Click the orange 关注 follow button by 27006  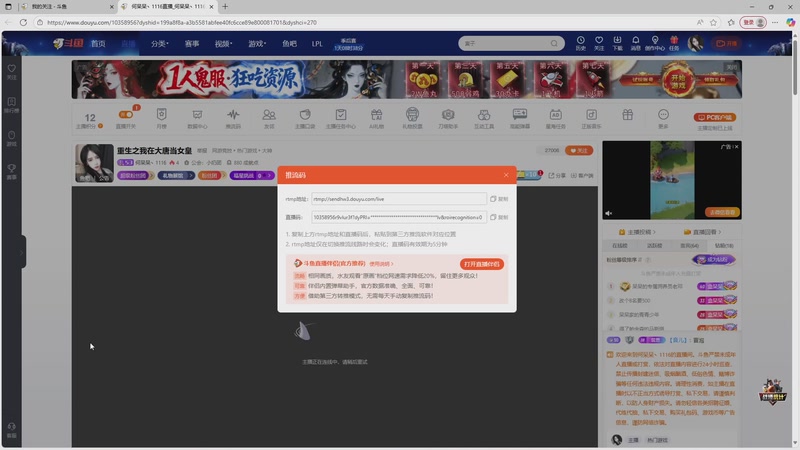tap(579, 151)
